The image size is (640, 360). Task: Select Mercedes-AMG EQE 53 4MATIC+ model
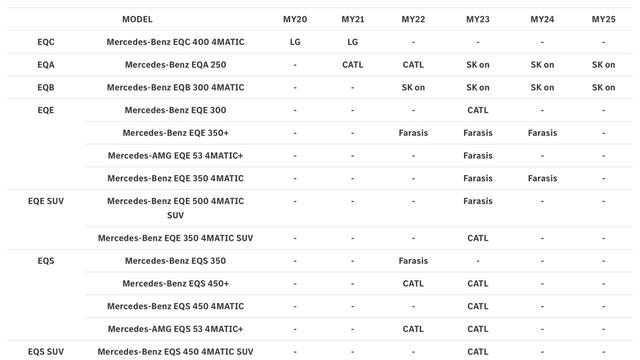pyautogui.click(x=176, y=156)
